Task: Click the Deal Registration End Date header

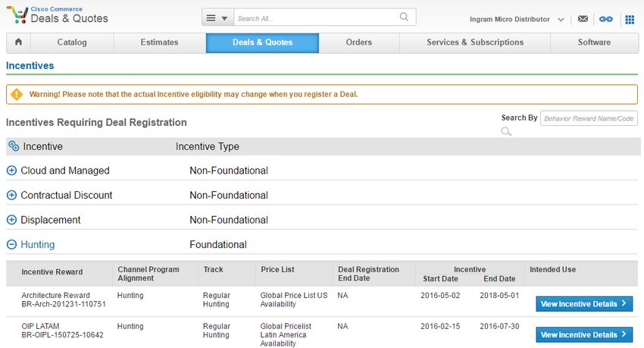Action: (x=368, y=274)
